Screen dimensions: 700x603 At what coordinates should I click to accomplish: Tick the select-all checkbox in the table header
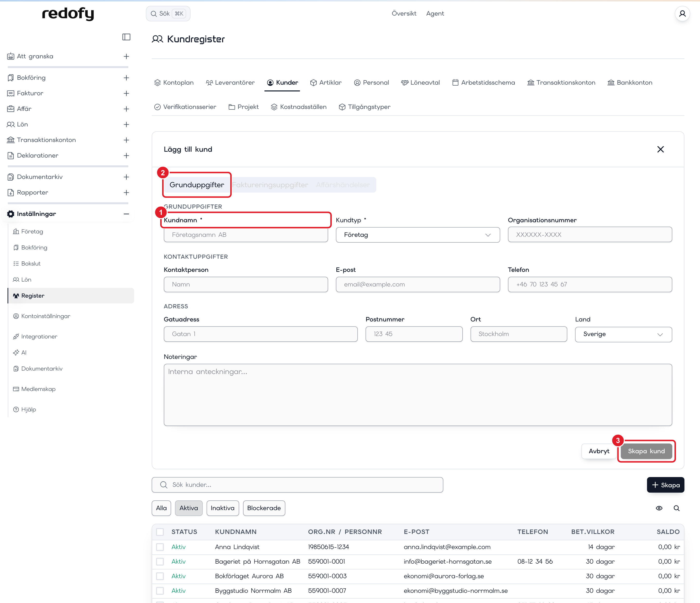pos(160,532)
